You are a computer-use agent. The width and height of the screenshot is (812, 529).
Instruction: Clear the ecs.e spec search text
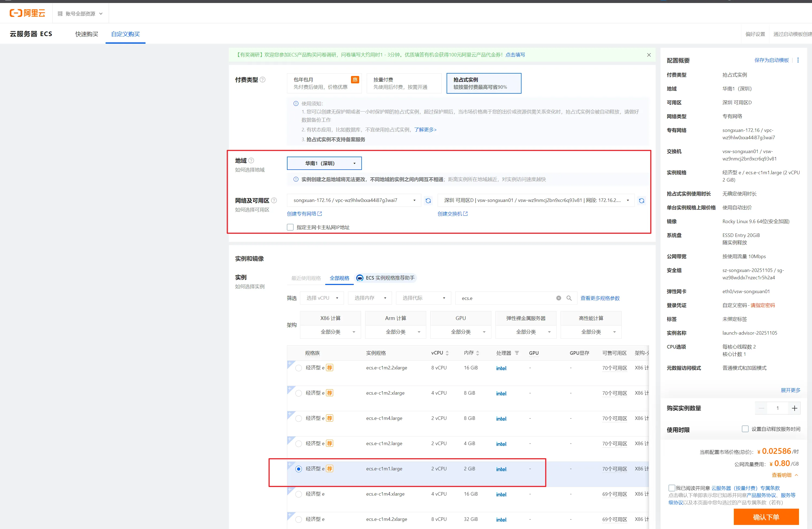point(558,298)
